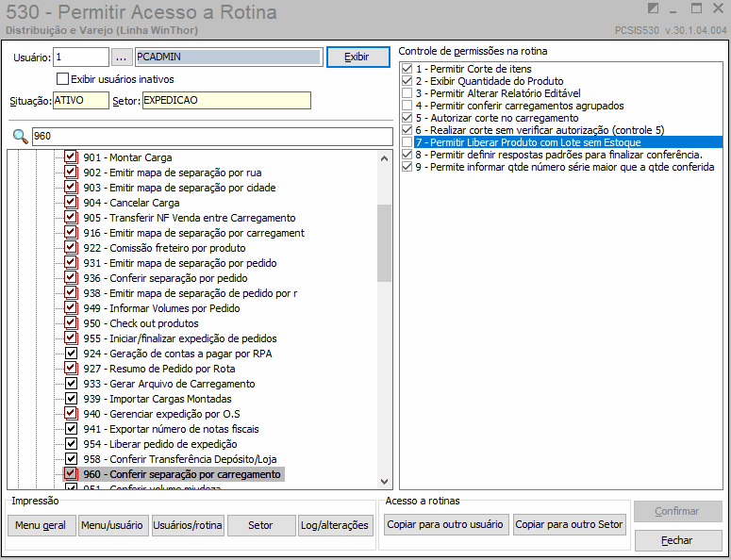Click routine list scroll up arrow
This screenshot has height=560, width=731.
pos(384,158)
